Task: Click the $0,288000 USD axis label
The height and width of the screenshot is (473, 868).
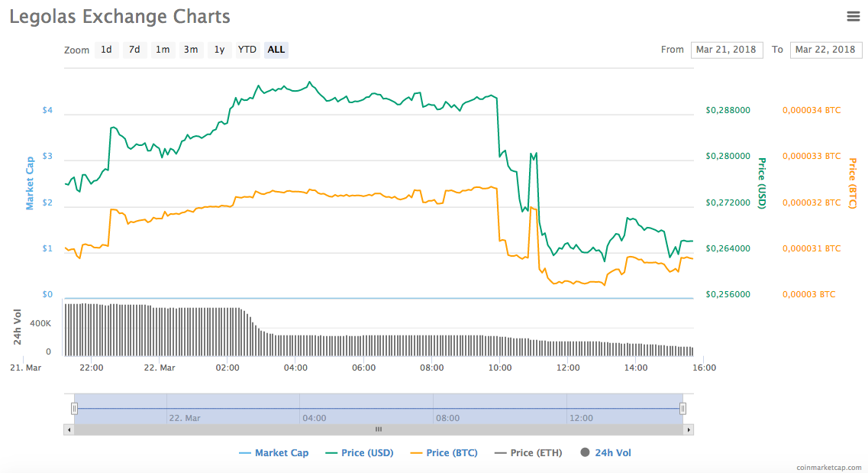Action: pyautogui.click(x=728, y=110)
